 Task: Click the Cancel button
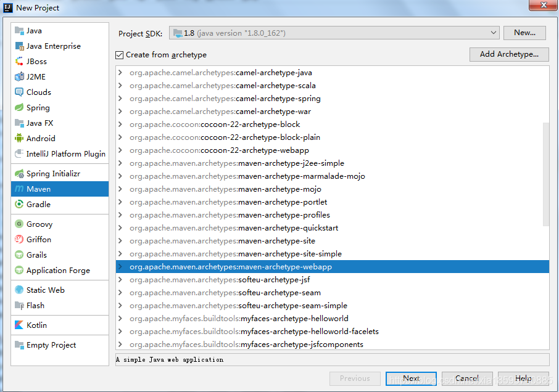pyautogui.click(x=467, y=378)
